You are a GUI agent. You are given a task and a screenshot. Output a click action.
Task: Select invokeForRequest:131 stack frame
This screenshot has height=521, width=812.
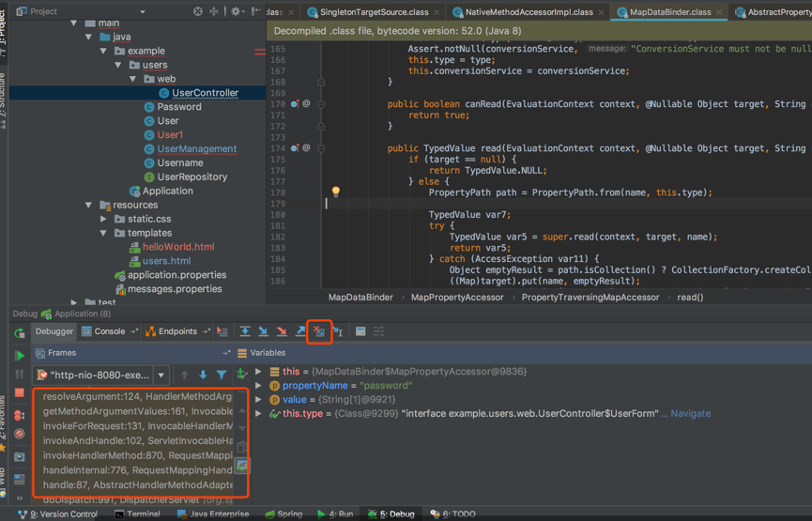(x=137, y=425)
